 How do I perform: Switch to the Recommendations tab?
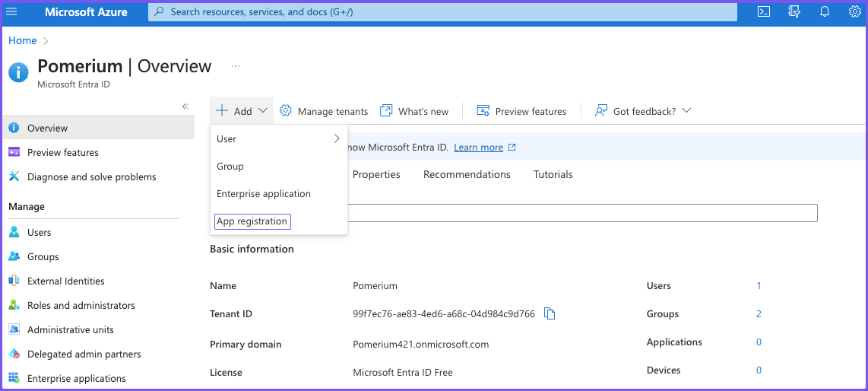click(x=467, y=174)
